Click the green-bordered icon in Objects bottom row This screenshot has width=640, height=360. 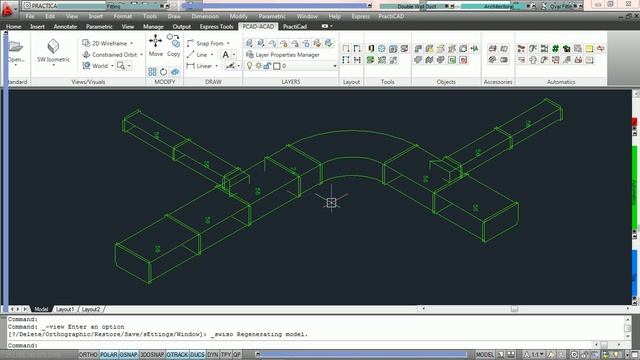pos(452,60)
